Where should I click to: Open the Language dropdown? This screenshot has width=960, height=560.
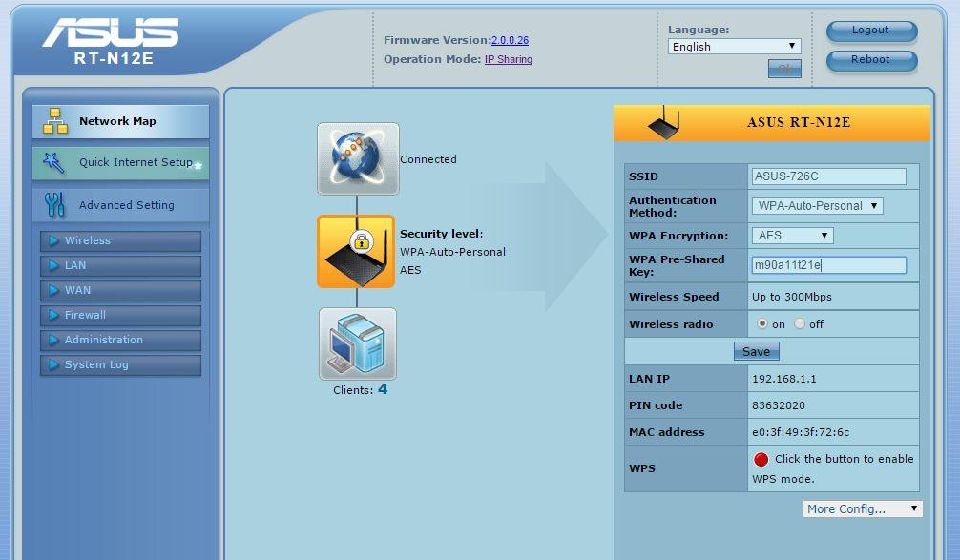(734, 47)
